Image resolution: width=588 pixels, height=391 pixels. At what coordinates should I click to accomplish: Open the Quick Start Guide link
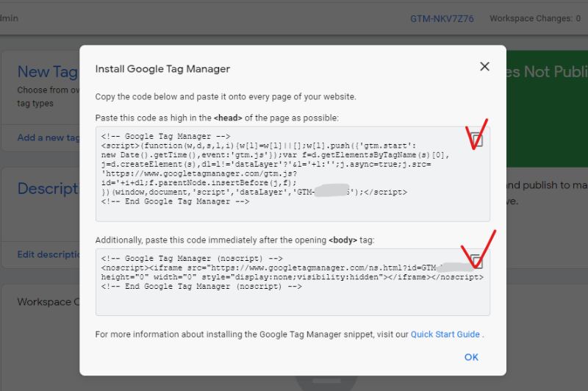(445, 334)
